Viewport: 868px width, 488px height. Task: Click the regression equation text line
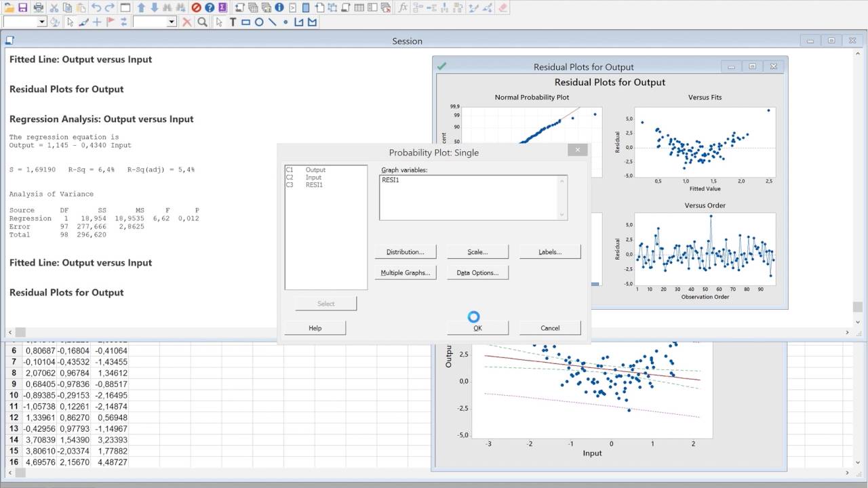click(x=71, y=145)
